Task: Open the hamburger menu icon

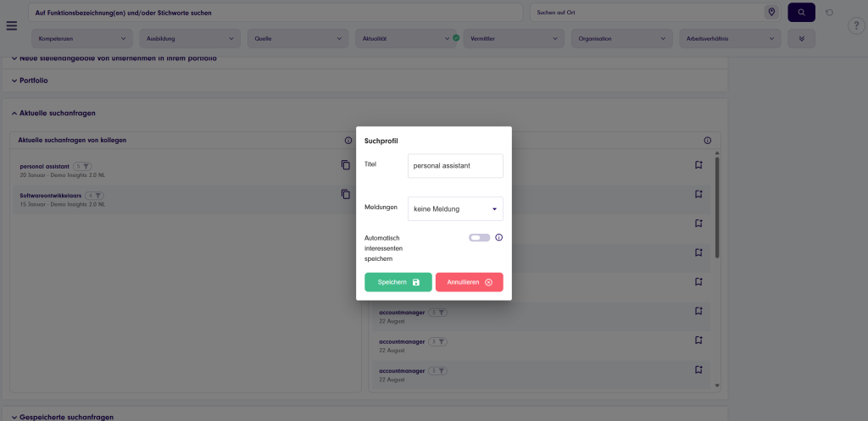Action: pos(11,25)
